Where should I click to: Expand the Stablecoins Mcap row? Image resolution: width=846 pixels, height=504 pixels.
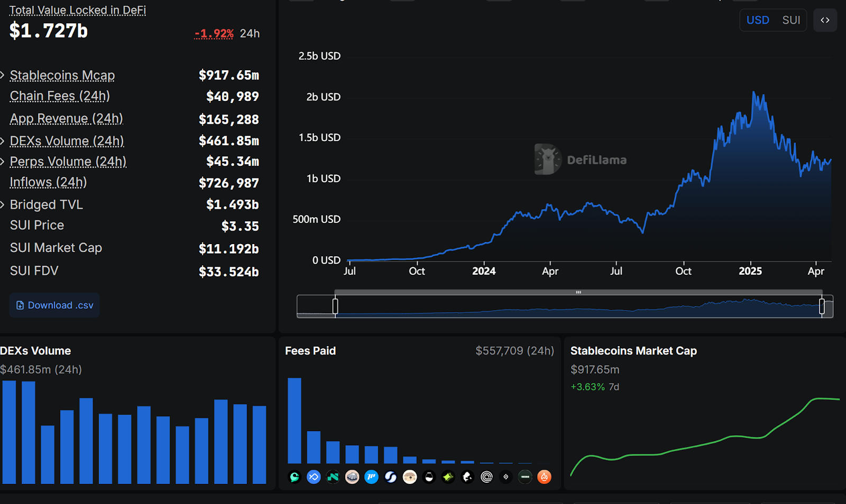[x=3, y=76]
